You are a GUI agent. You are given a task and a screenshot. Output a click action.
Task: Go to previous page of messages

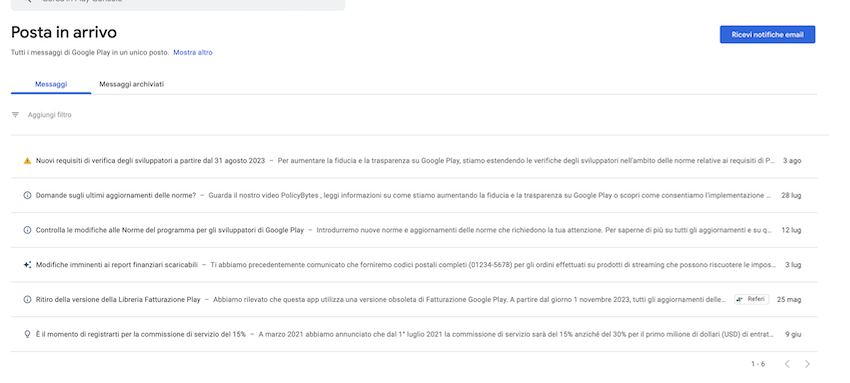(x=787, y=364)
